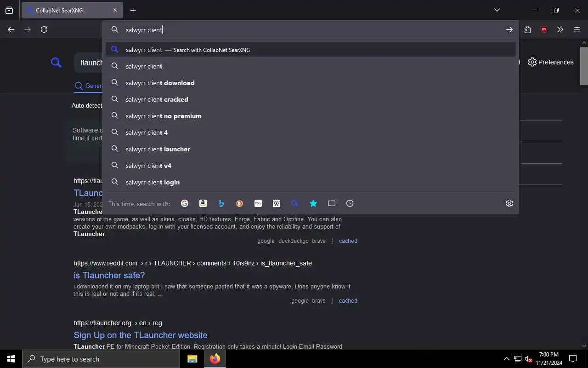This screenshot has width=588, height=368.
Task: Open the notification center icon
Action: (573, 359)
